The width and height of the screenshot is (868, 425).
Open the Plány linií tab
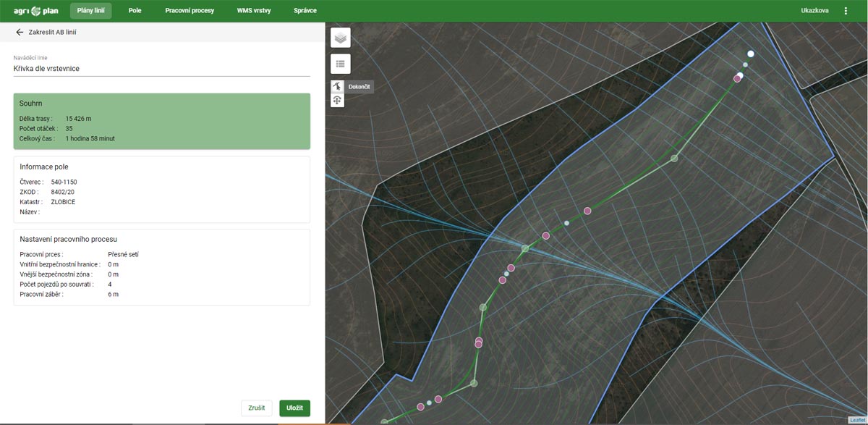coord(90,11)
